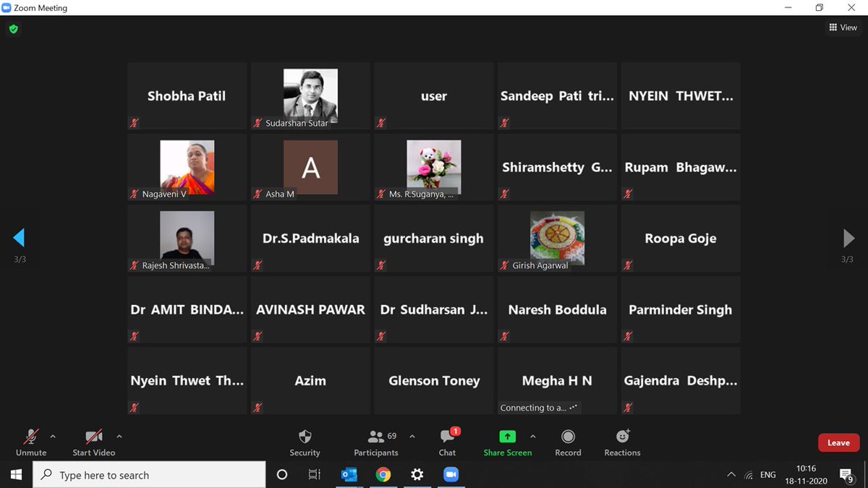This screenshot has width=868, height=488.
Task: Open the Participants panel
Action: point(376,442)
